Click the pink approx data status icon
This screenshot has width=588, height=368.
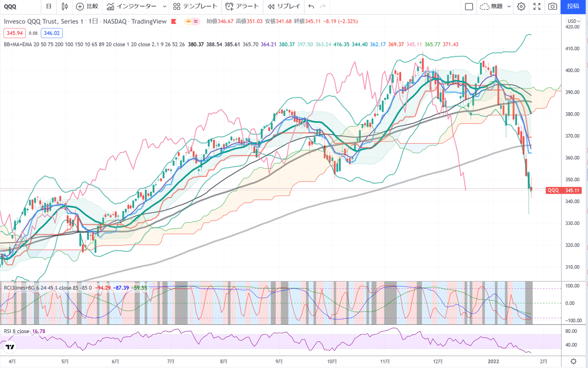(x=196, y=22)
